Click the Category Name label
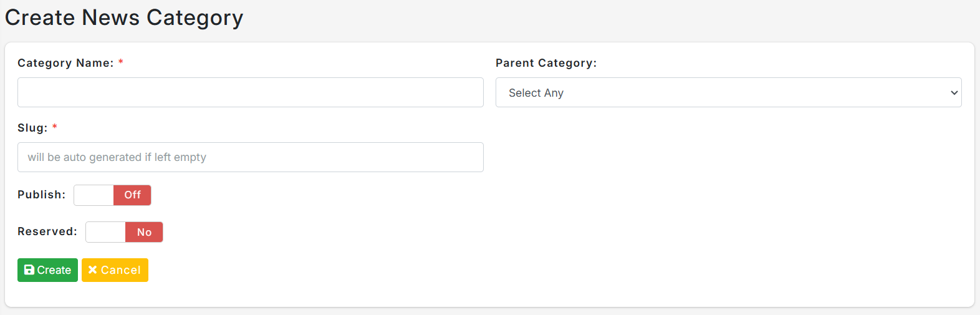Image resolution: width=980 pixels, height=315 pixels. pyautogui.click(x=65, y=63)
